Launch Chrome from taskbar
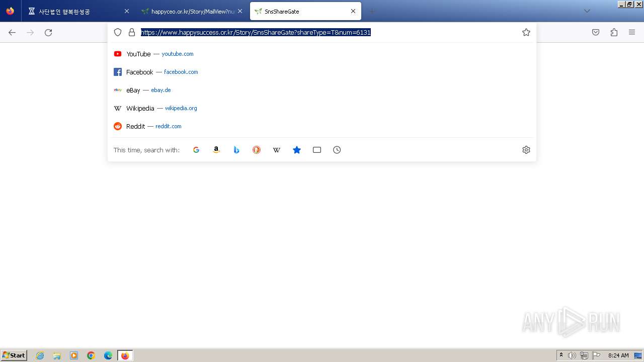644x362 pixels. click(91, 355)
